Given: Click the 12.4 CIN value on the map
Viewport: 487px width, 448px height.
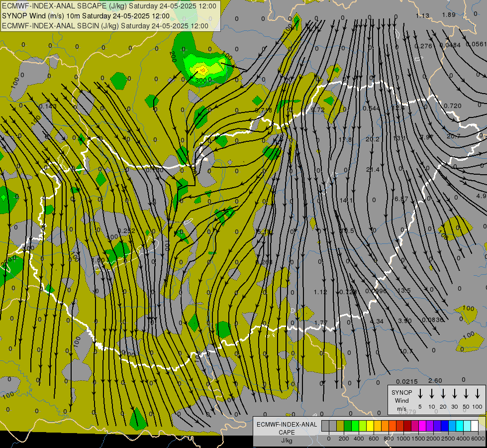Looking at the screenshot, I should pyautogui.click(x=398, y=108).
